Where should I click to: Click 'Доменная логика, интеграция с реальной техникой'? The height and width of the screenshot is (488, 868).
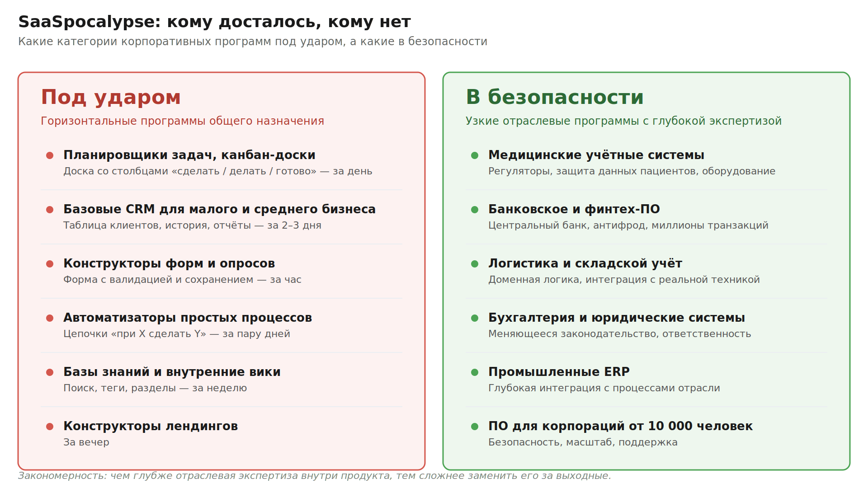(x=624, y=280)
